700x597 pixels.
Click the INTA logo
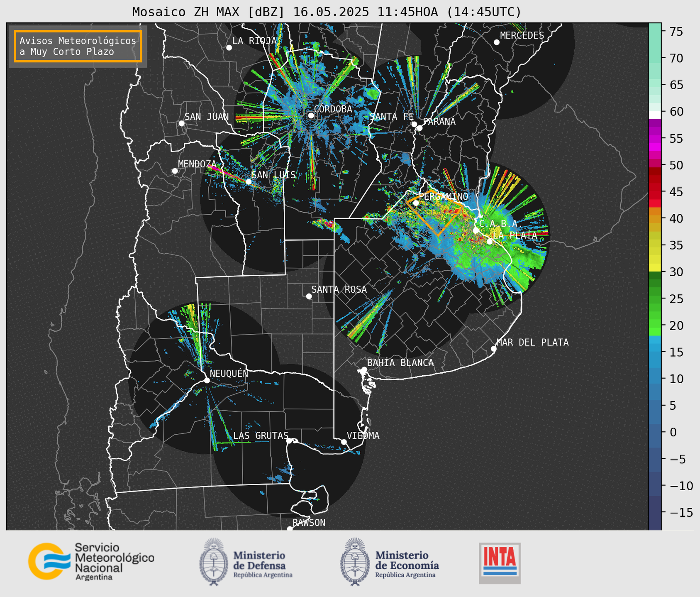[500, 563]
